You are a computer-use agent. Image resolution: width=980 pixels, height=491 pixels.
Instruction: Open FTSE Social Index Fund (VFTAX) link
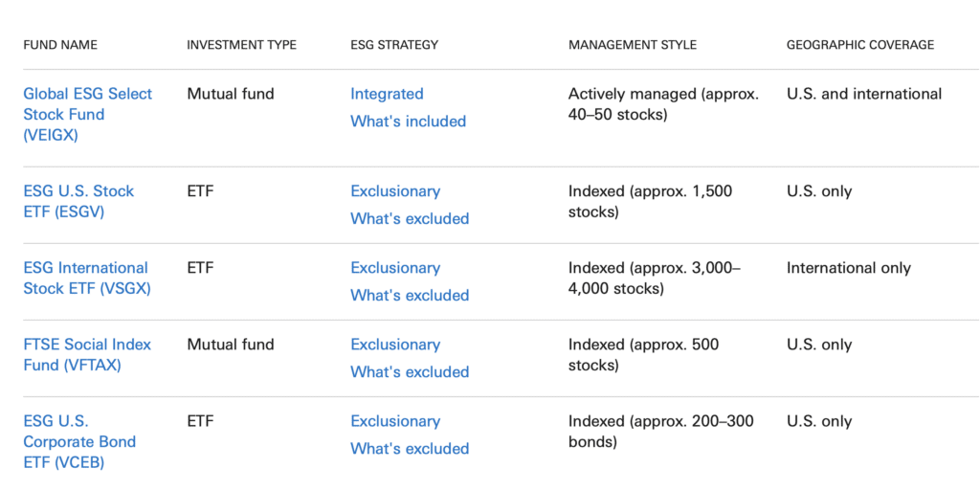pyautogui.click(x=87, y=355)
